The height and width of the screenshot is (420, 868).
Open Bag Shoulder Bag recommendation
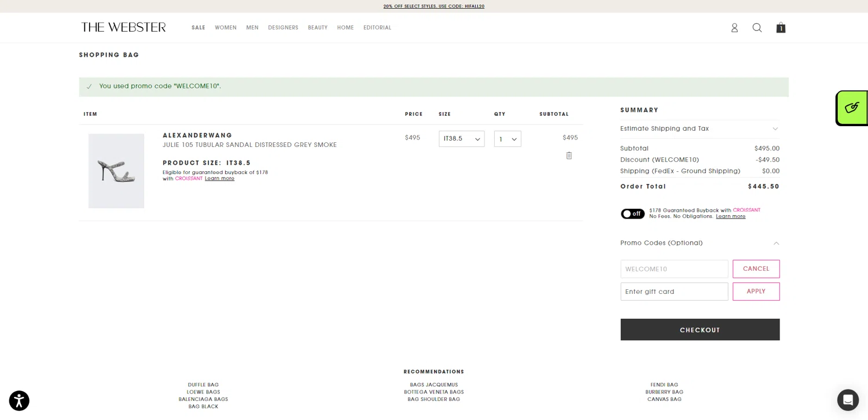click(x=434, y=399)
